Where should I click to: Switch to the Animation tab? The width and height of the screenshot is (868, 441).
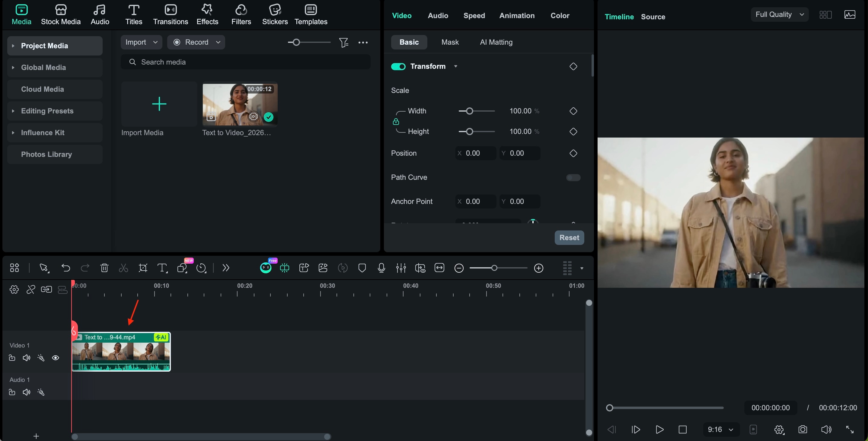coord(517,15)
